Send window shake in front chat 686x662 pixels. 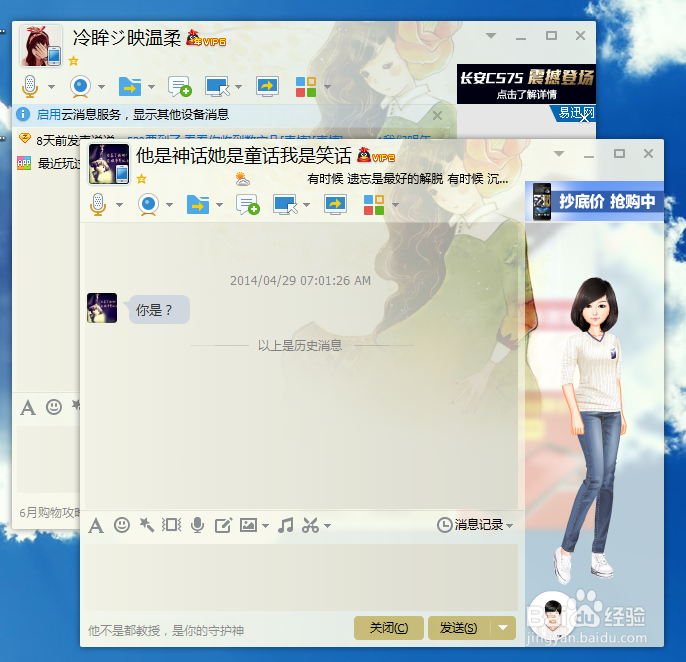pos(172,525)
